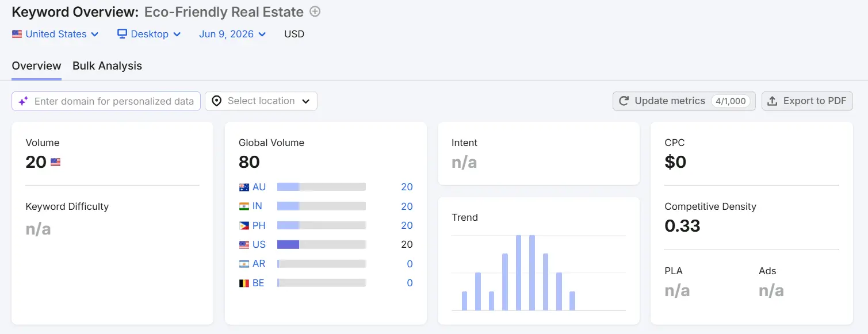Click the USD currency label
The width and height of the screenshot is (868, 334).
tap(294, 34)
